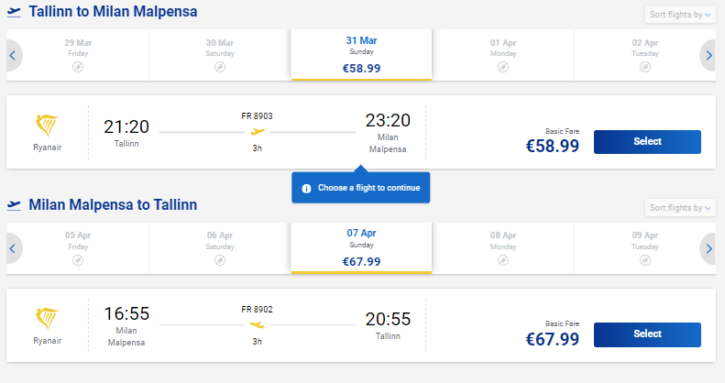Click the plane icon on flight FR 8903 route line
Image resolution: width=725 pixels, height=383 pixels.
(x=257, y=132)
